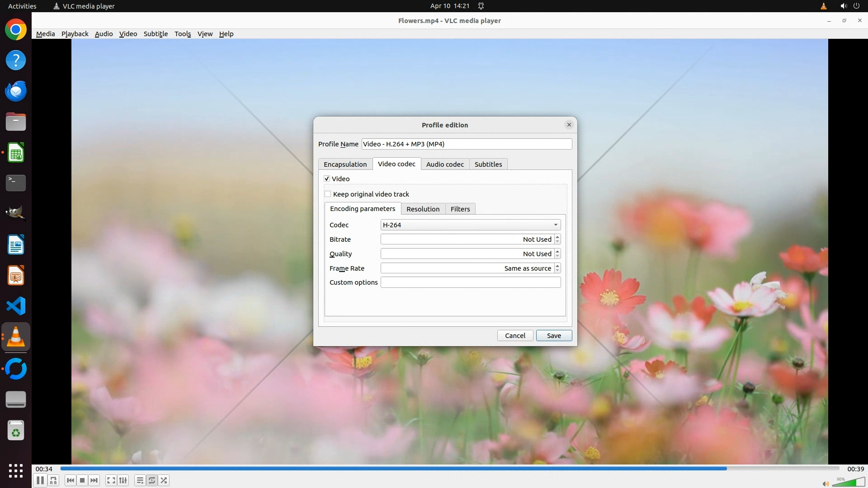Pause the video playback
This screenshot has width=868, height=488.
40,480
